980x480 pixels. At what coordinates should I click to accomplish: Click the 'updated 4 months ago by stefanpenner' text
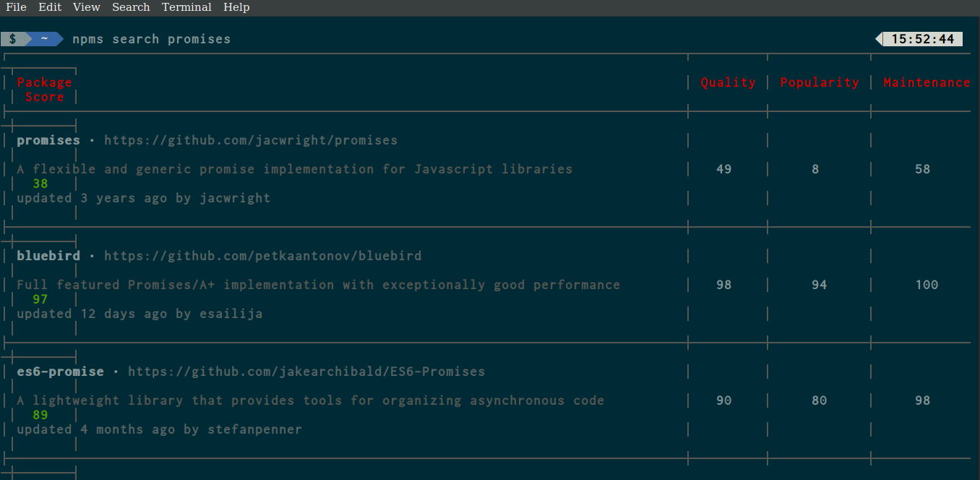(159, 429)
